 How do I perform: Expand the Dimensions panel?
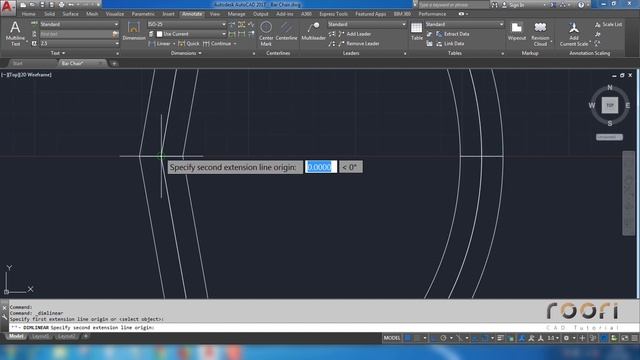(186, 53)
